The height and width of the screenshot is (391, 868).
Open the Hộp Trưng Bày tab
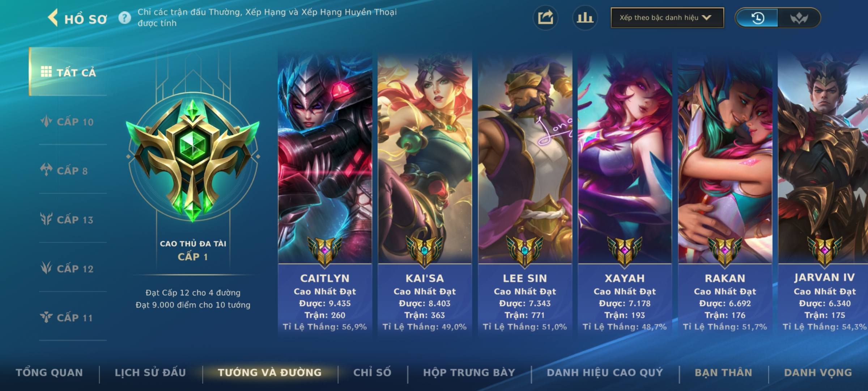click(x=469, y=373)
